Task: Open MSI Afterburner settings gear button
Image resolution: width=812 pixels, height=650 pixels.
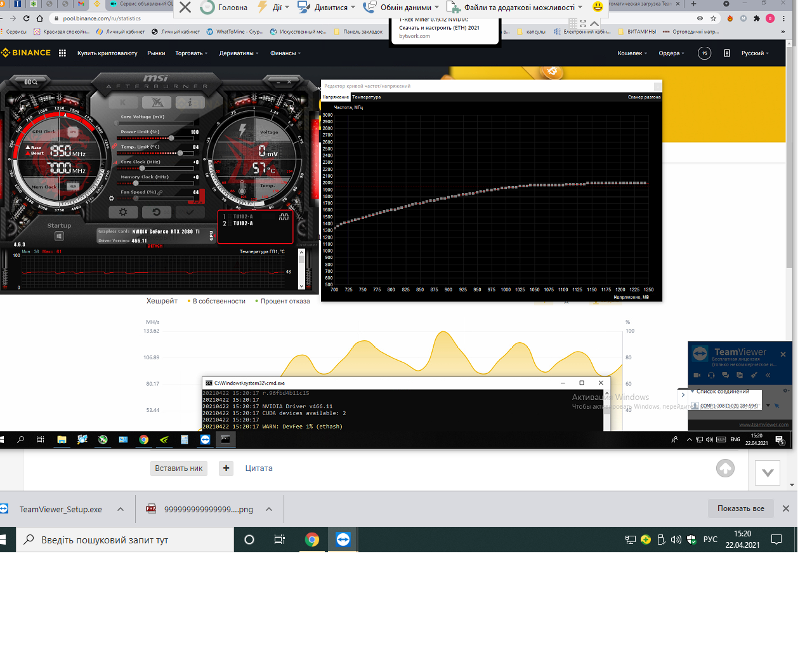Action: coord(123,212)
